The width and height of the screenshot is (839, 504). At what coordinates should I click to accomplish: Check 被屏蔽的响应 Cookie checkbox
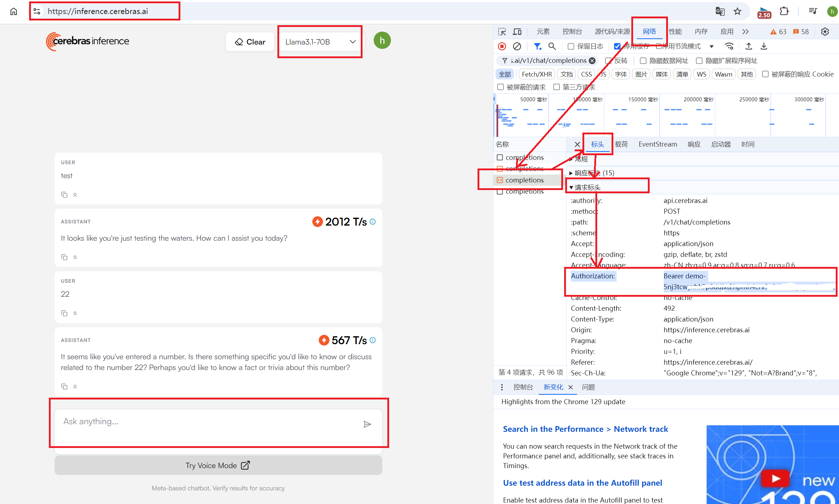(x=765, y=74)
